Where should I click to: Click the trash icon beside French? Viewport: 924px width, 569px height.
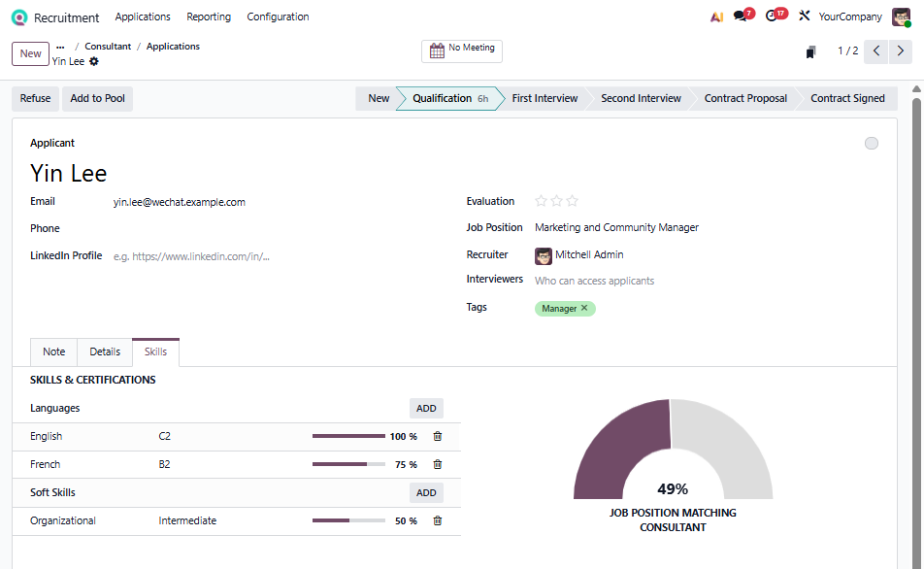437,465
